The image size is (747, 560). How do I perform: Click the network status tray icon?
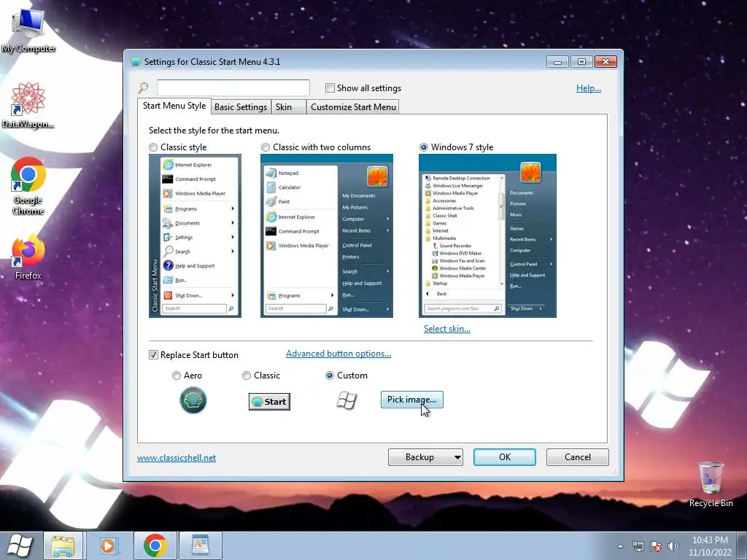coord(638,546)
